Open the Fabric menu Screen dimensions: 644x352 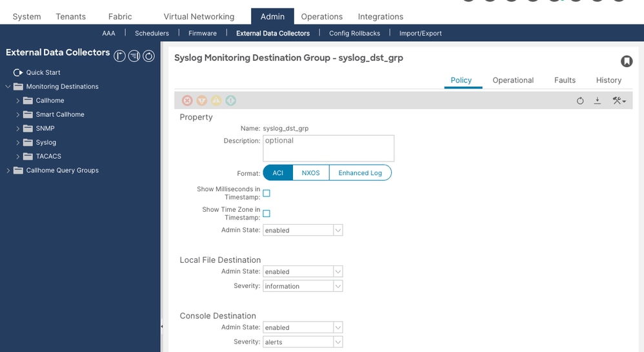[x=120, y=16]
